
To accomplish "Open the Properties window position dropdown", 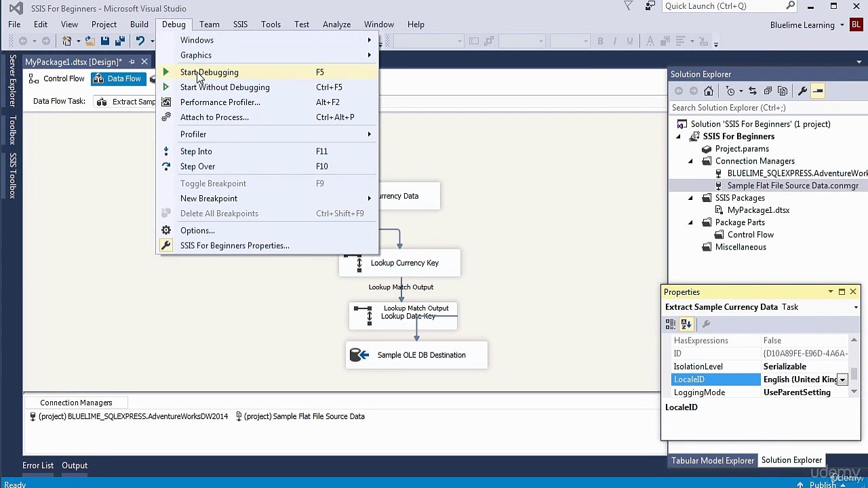I will (830, 292).
